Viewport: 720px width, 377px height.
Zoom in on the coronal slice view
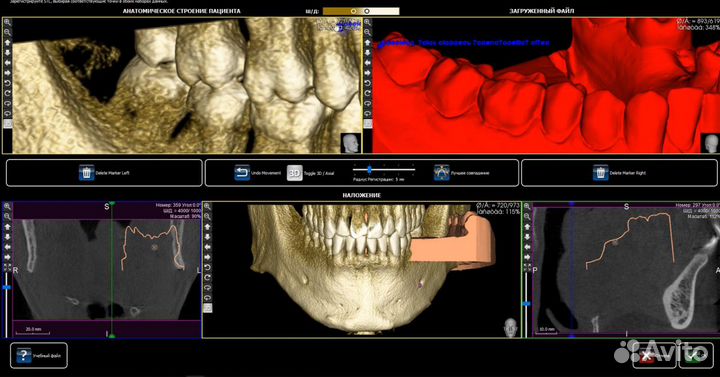pos(7,207)
